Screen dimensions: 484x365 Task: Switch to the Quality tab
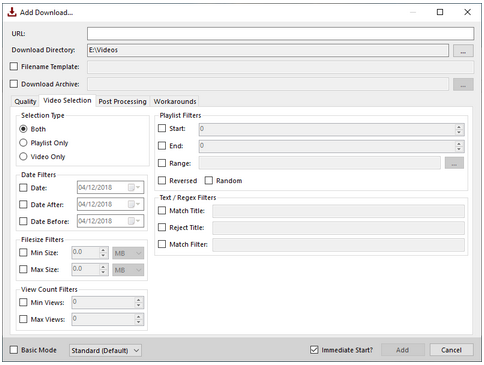tap(25, 101)
